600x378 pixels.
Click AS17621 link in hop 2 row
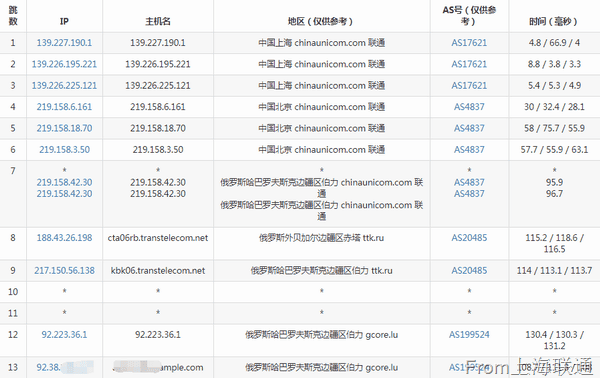point(469,64)
